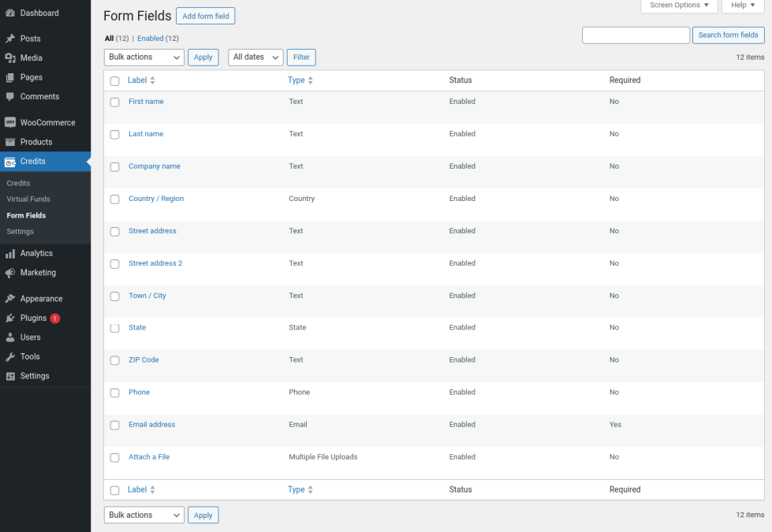Image resolution: width=772 pixels, height=532 pixels.
Task: Open the Credits settings submenu item
Action: (x=21, y=232)
